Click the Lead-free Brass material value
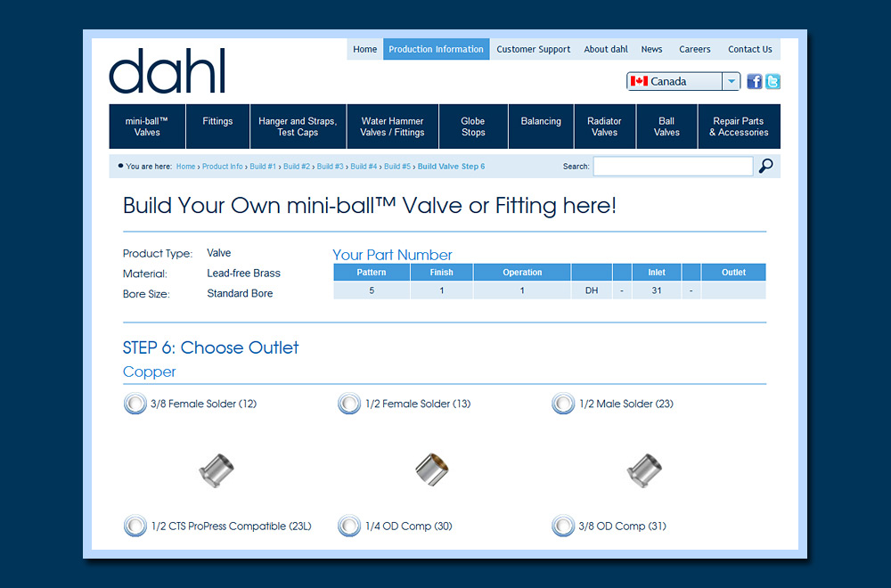This screenshot has width=891, height=588. coord(244,274)
